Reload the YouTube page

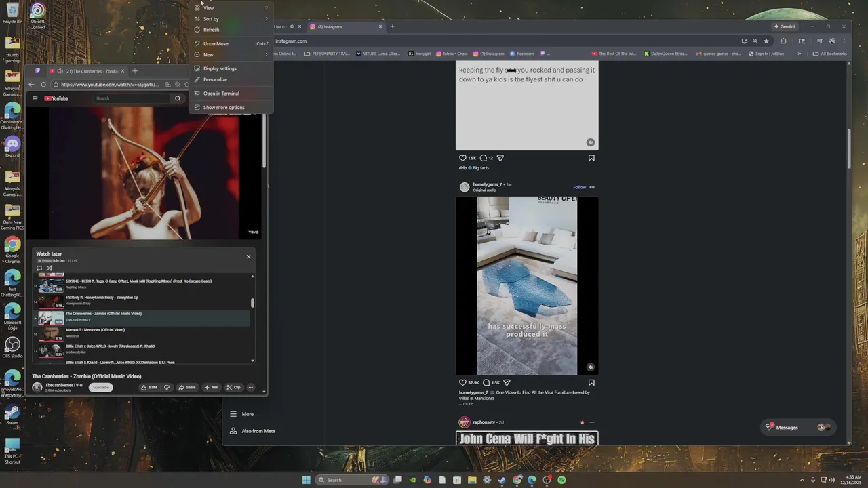pyautogui.click(x=43, y=85)
